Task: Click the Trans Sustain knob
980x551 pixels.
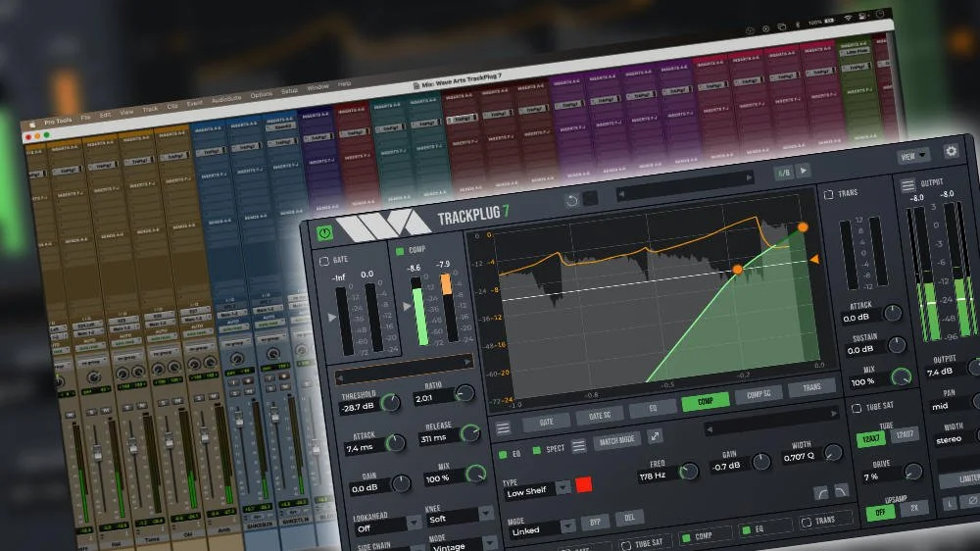Action: [x=897, y=344]
